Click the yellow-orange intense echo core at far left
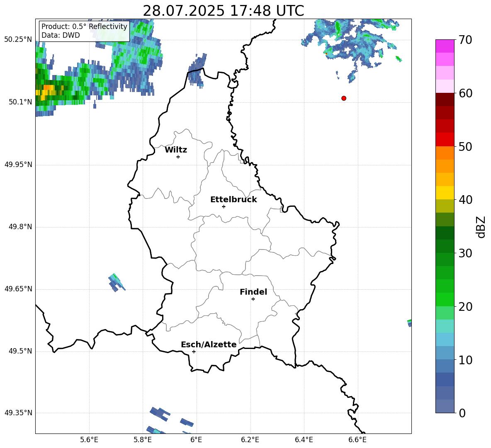 [x=46, y=92]
